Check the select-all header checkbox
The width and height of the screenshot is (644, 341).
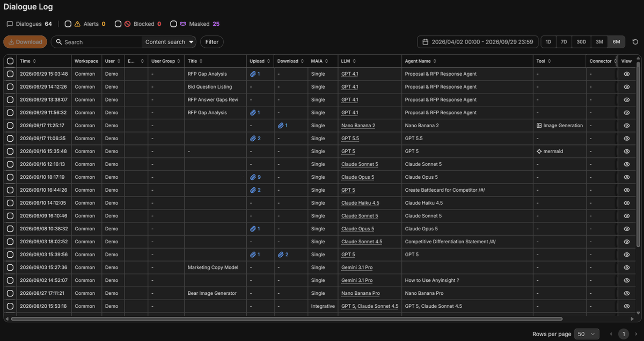pos(10,61)
